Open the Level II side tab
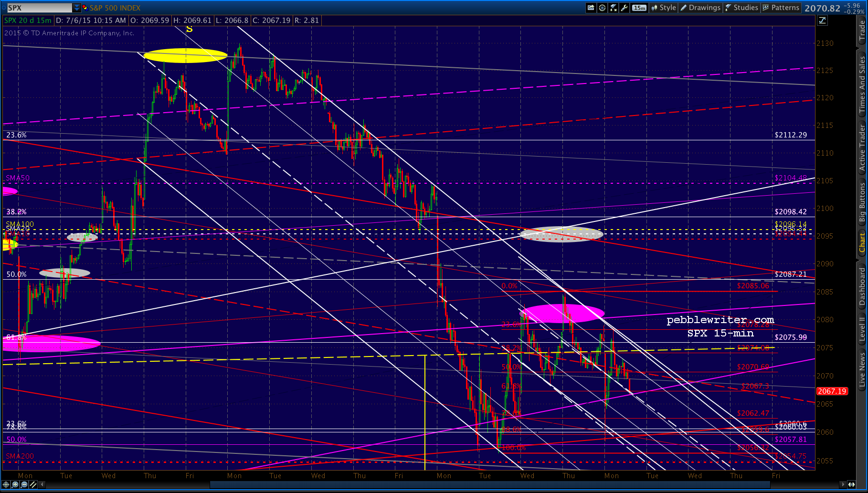Viewport: 868px width, 493px height. 862,329
